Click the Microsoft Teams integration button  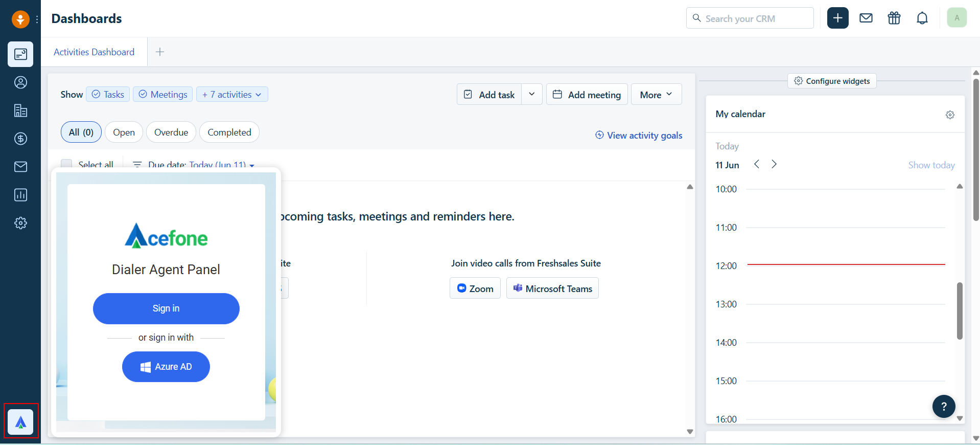tap(552, 288)
